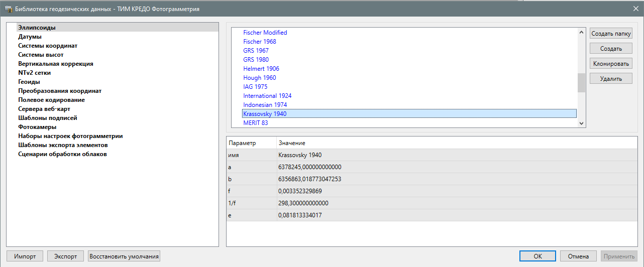Select the NTv2 сетки category

click(34, 73)
